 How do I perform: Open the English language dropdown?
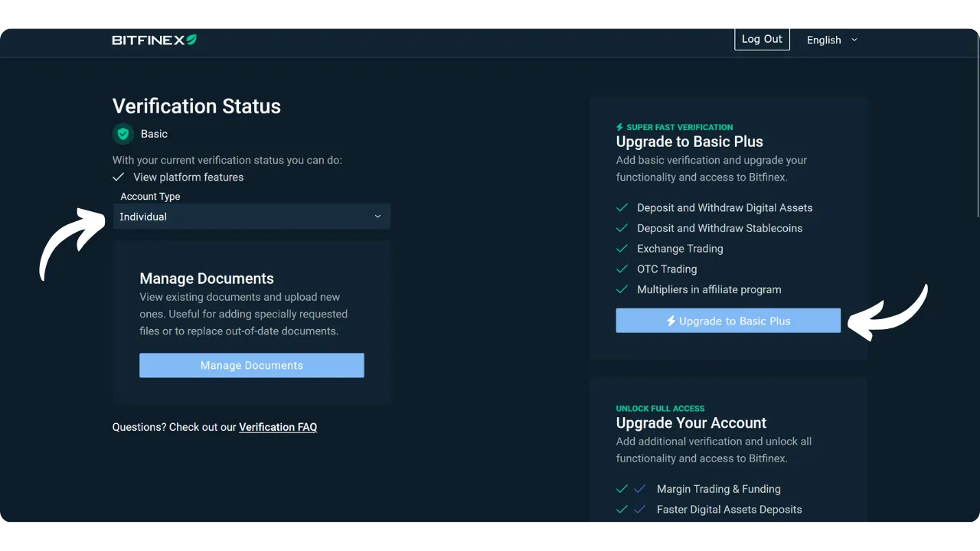[832, 40]
